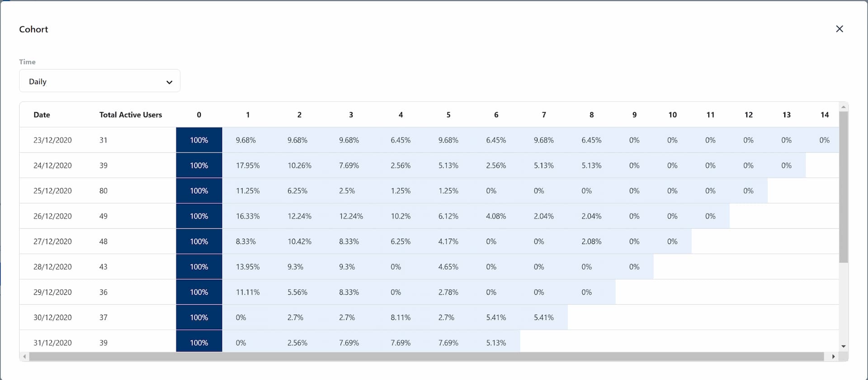Click the 100% cell for 29/12/2020
Viewport: 868px width, 380px height.
(x=199, y=292)
